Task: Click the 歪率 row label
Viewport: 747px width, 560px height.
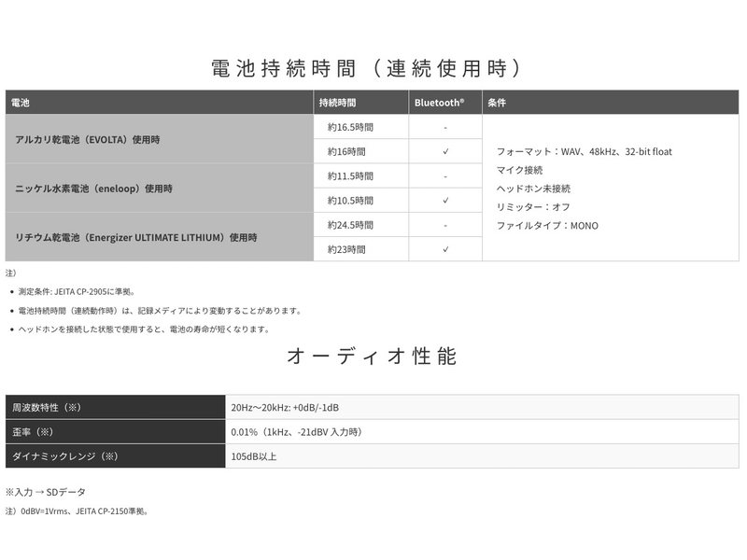Action: [34, 432]
